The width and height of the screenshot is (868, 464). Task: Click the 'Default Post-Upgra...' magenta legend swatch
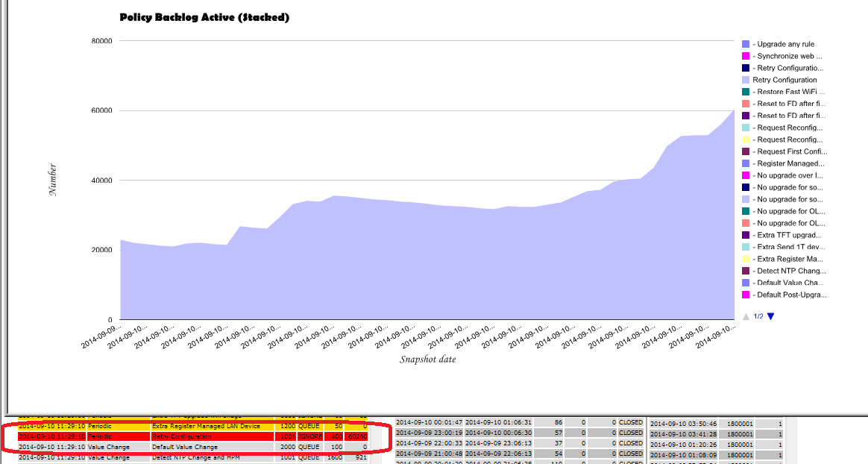[746, 295]
